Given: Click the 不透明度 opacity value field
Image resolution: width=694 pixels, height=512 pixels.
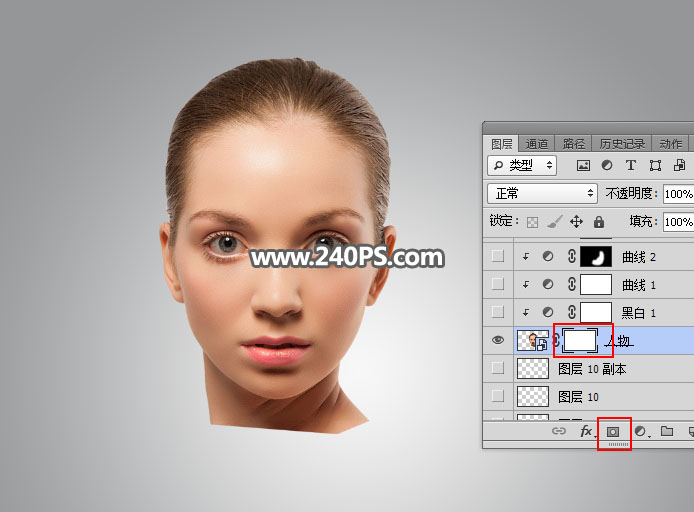Looking at the screenshot, I should [678, 193].
